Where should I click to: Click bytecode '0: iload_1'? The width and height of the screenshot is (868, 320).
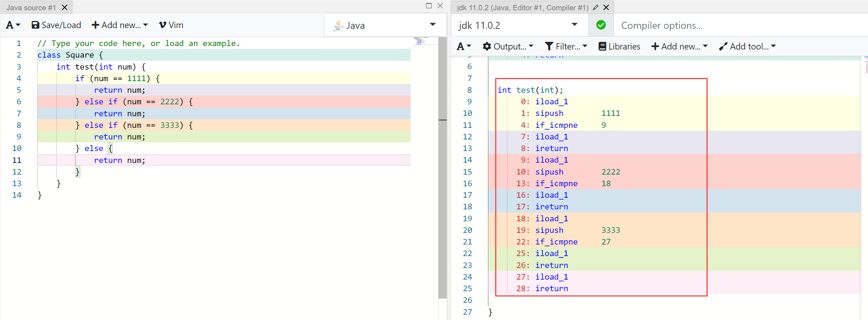(544, 102)
